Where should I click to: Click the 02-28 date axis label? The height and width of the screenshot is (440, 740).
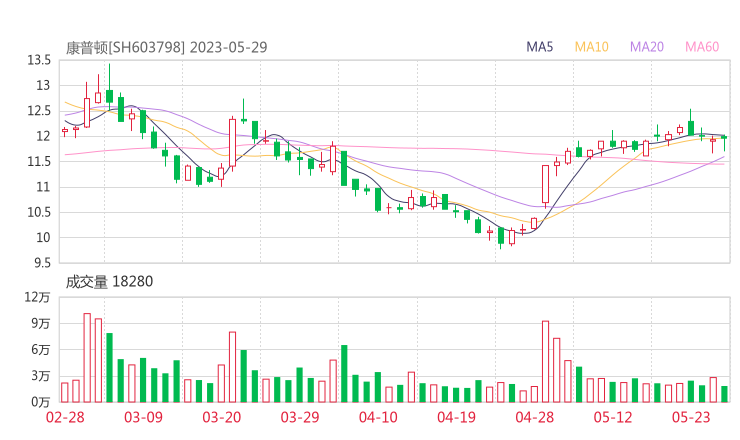click(65, 417)
